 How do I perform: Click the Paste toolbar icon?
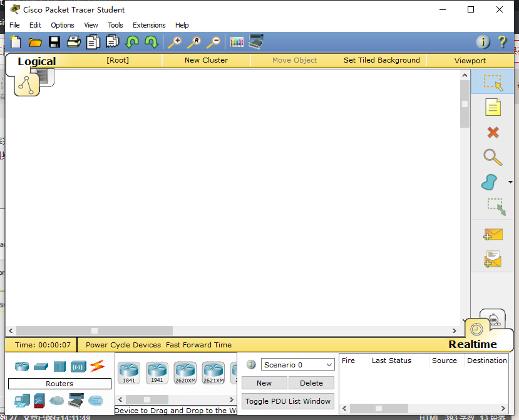click(113, 42)
